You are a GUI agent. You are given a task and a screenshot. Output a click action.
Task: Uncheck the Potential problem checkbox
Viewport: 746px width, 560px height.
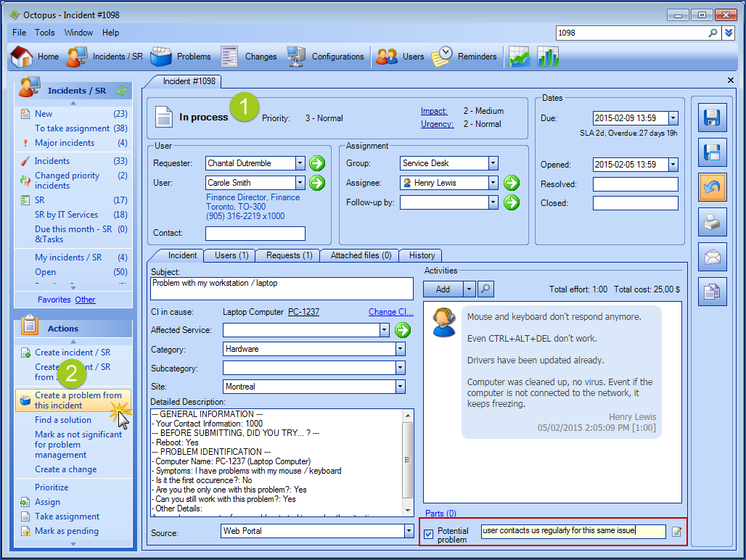[429, 535]
